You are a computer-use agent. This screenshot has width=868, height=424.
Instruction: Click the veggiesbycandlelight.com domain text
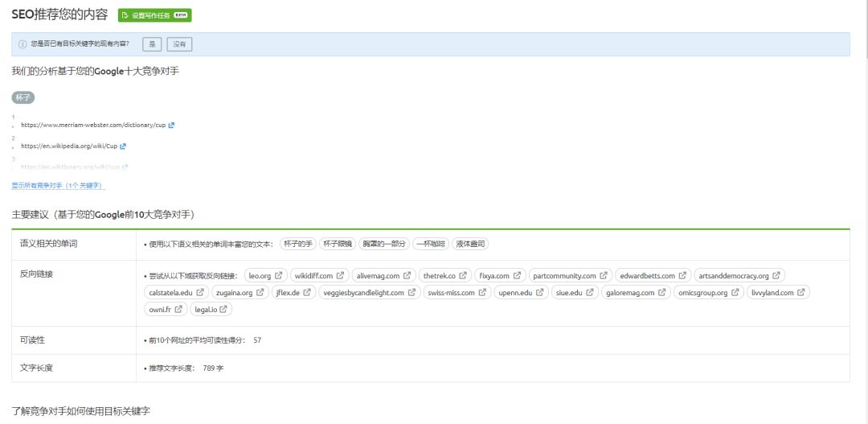364,293
